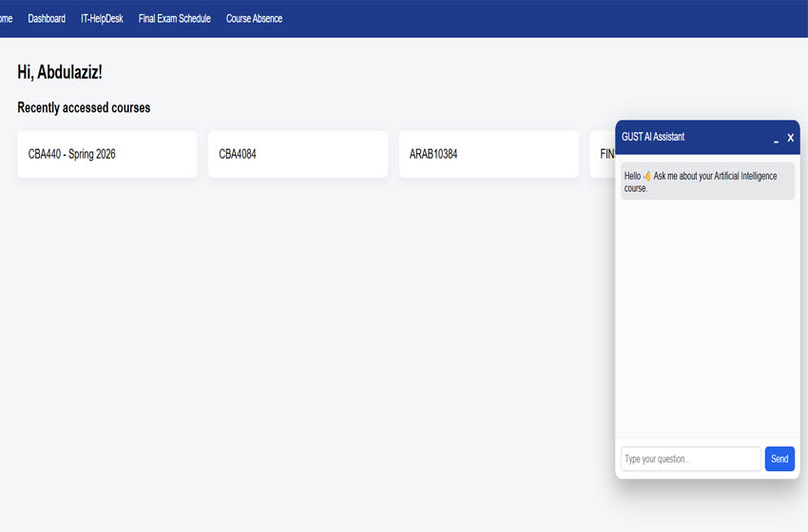Screen dimensions: 808x532
Task: Open the Dashboard nav item
Action: click(47, 19)
